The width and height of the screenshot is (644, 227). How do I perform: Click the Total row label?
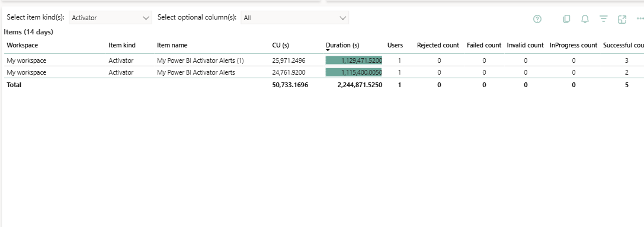pos(14,85)
